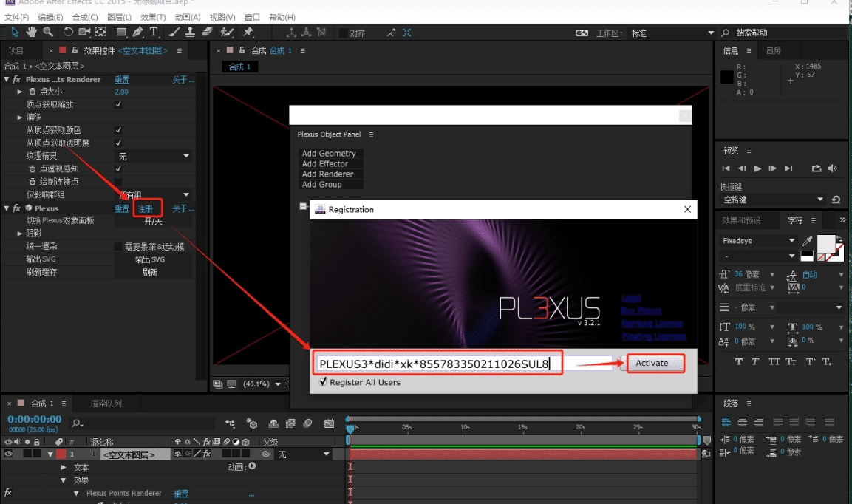Toggle the 点透视感知 checkbox
The image size is (852, 504).
(118, 168)
